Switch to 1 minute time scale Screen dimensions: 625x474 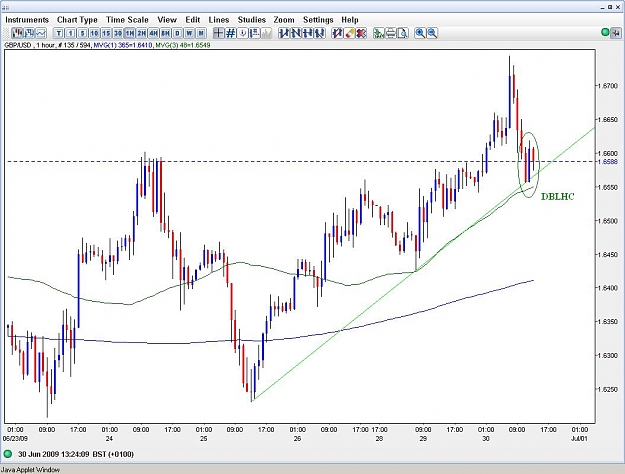[x=71, y=33]
